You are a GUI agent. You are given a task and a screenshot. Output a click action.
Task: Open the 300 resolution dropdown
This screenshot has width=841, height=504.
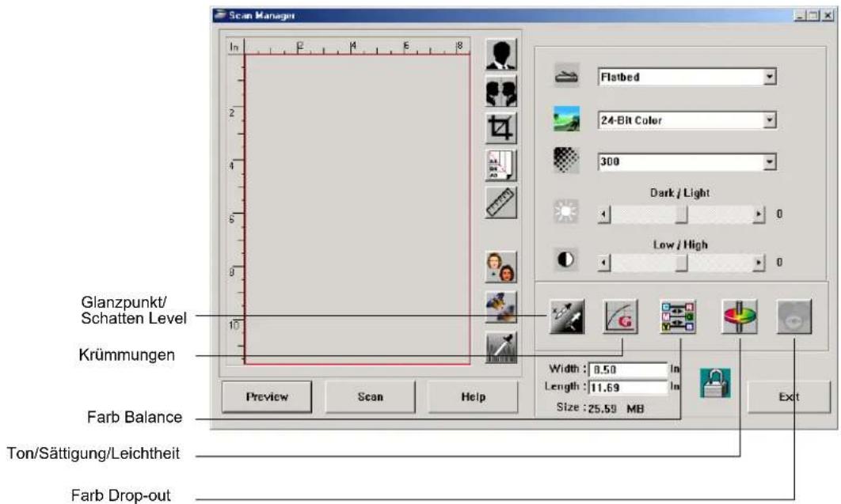click(x=687, y=161)
